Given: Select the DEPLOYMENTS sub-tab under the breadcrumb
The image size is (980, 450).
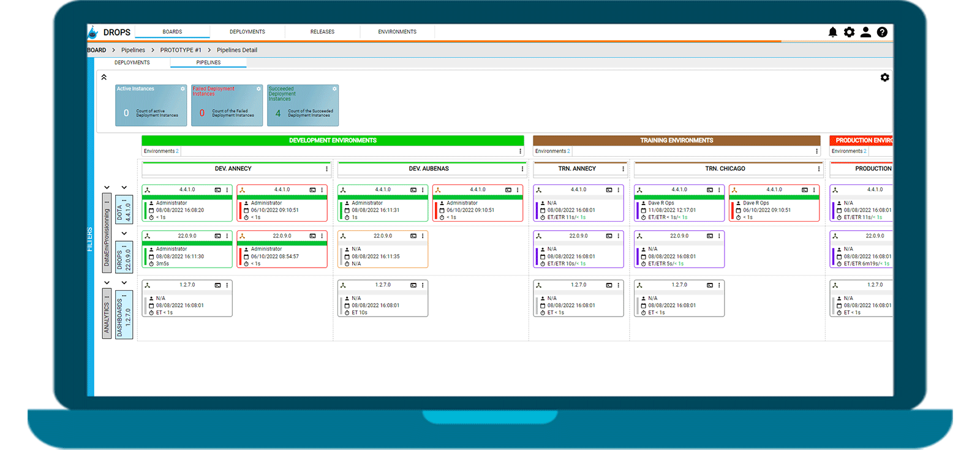Looking at the screenshot, I should pos(132,62).
